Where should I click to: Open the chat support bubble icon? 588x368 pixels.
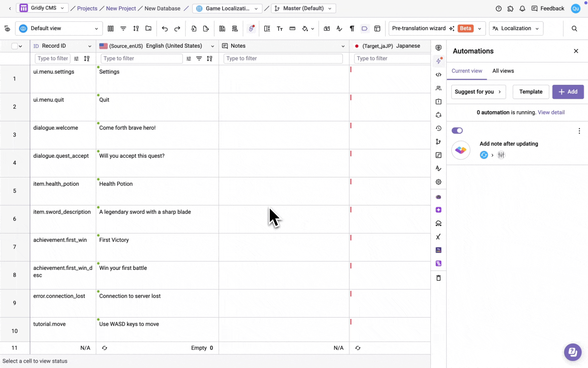point(573,352)
